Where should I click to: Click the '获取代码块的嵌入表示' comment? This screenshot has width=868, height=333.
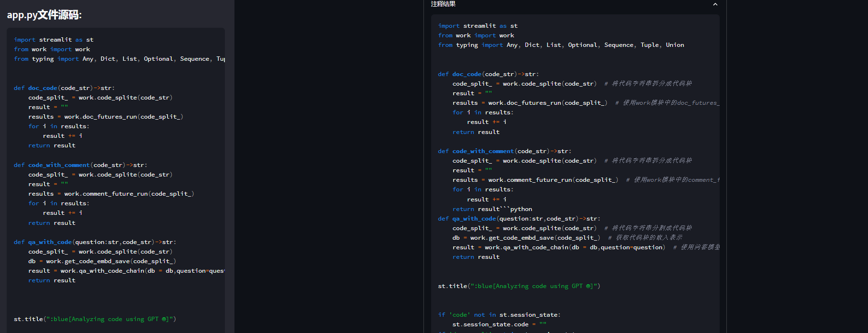click(x=645, y=238)
